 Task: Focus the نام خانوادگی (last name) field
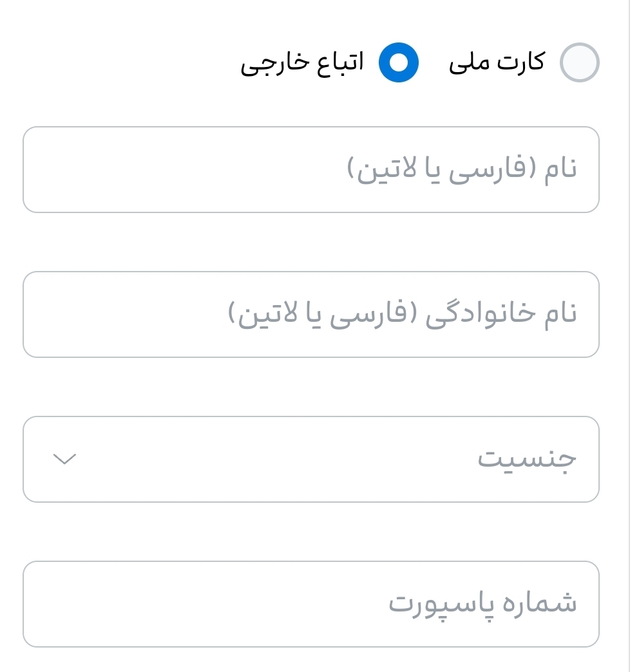click(311, 314)
